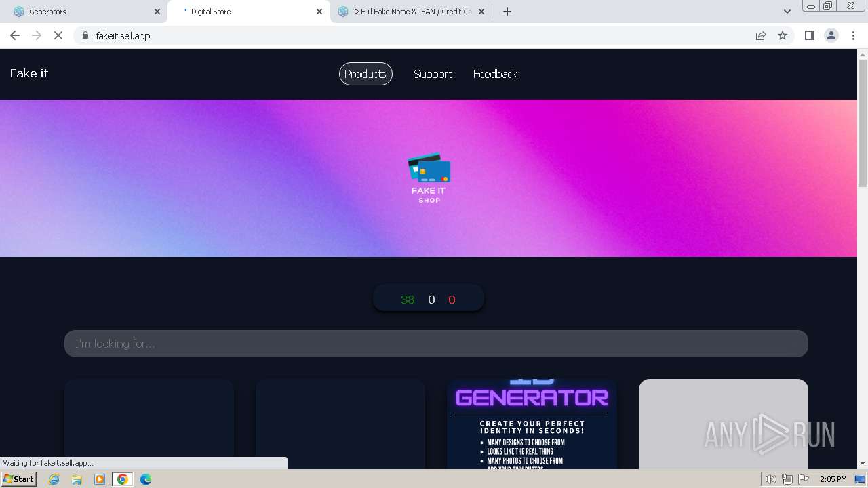The height and width of the screenshot is (488, 868).
Task: Open the first dark product card
Action: 149,424
